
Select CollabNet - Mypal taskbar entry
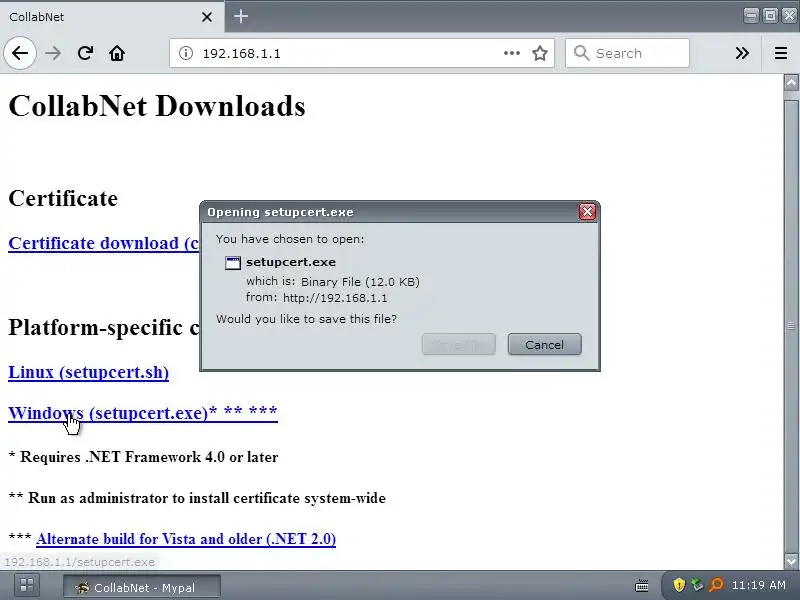(142, 587)
